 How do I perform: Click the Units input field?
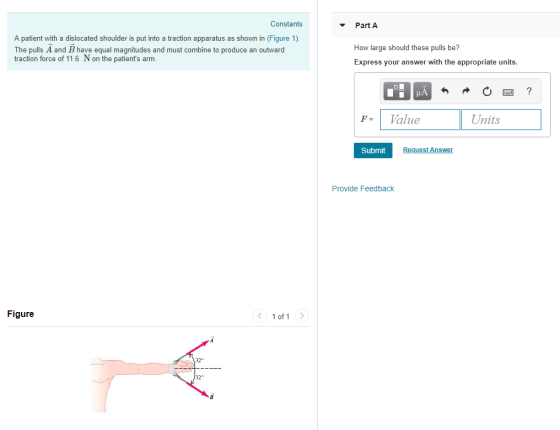coord(501,120)
